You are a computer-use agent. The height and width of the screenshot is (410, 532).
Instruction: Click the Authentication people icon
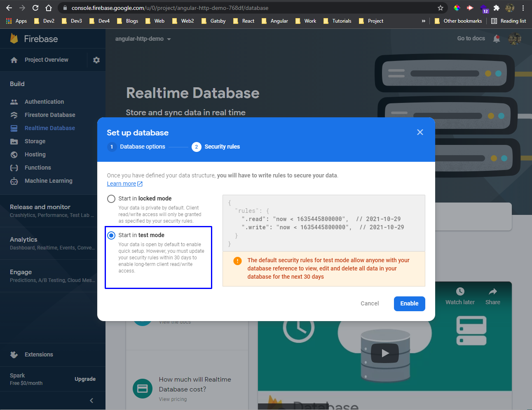point(14,102)
